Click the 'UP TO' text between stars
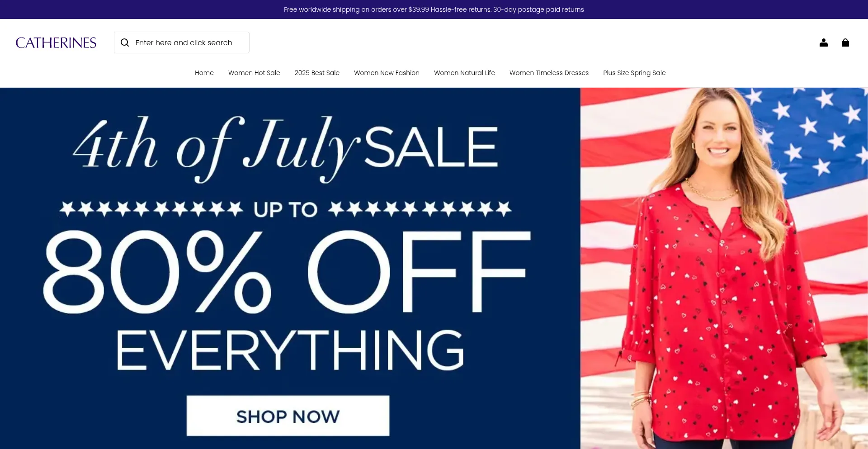 coord(285,210)
